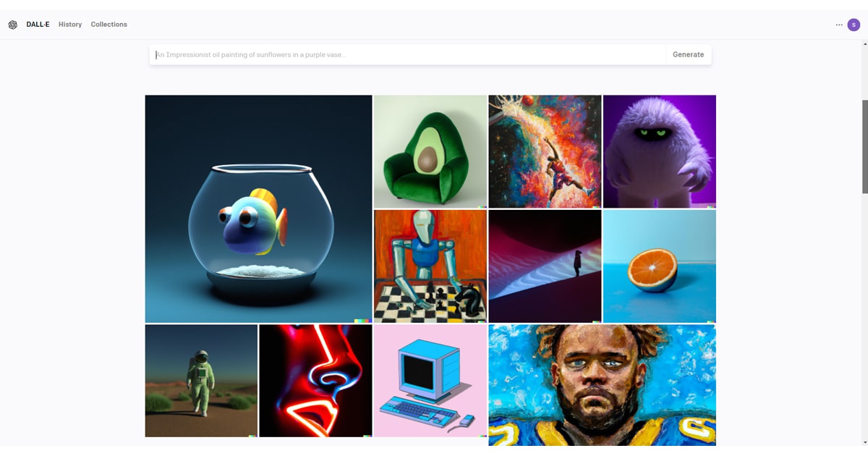Image resolution: width=868 pixels, height=456 pixels.
Task: Focus the image prompt text field
Action: click(x=408, y=54)
